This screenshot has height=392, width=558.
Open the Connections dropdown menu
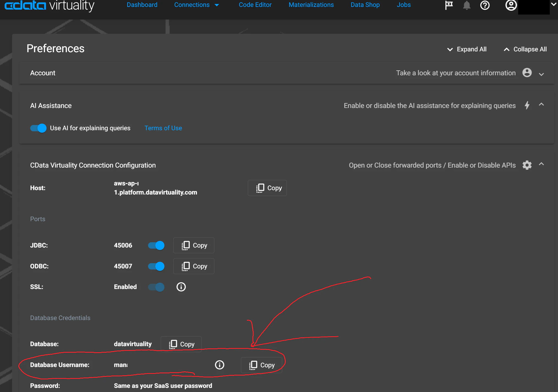pyautogui.click(x=196, y=5)
